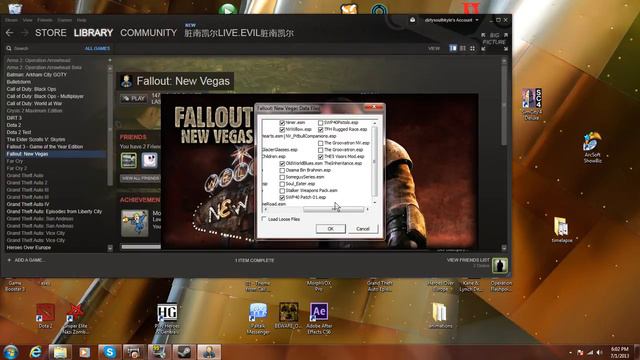This screenshot has height=360, width=640.
Task: Uncheck the THE5 Visors Mod.esp box
Action: click(321, 157)
